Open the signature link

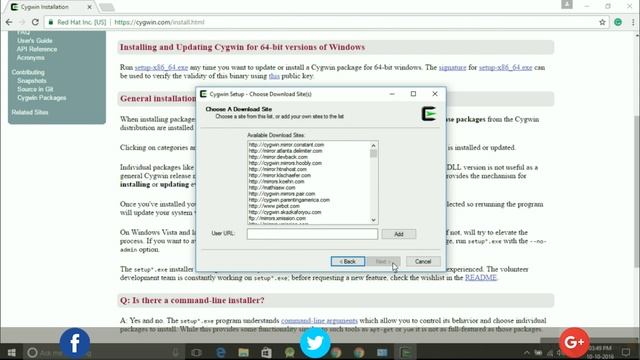(452, 67)
